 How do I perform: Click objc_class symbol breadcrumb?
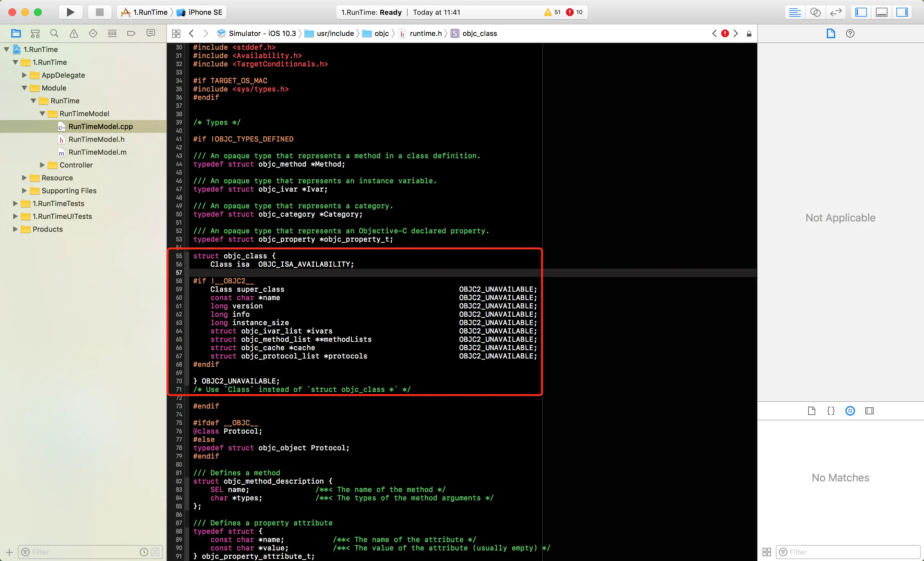pyautogui.click(x=474, y=33)
